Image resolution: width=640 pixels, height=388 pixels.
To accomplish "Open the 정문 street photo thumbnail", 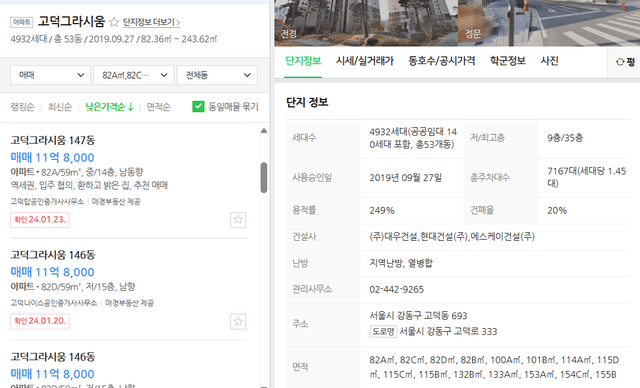I will point(549,23).
